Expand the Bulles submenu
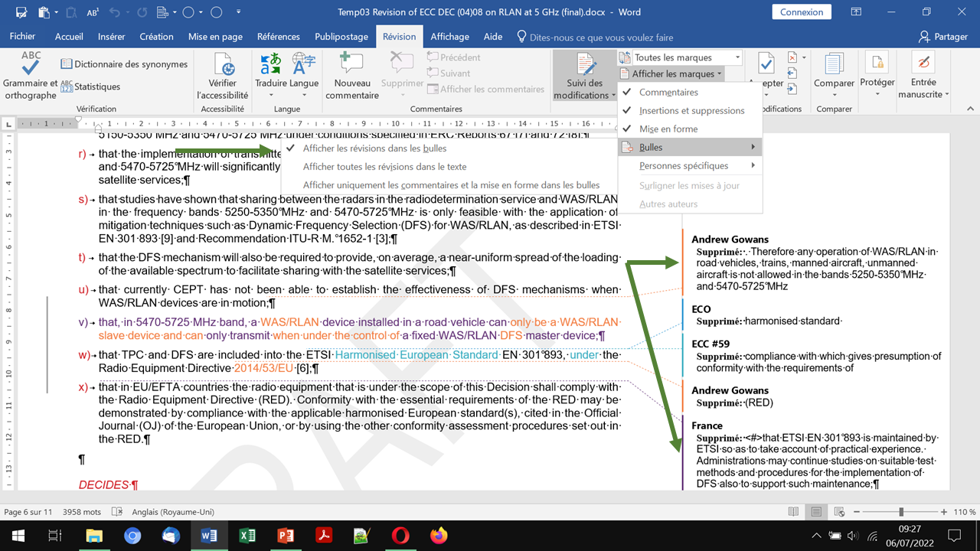The width and height of the screenshot is (980, 551). [x=690, y=147]
